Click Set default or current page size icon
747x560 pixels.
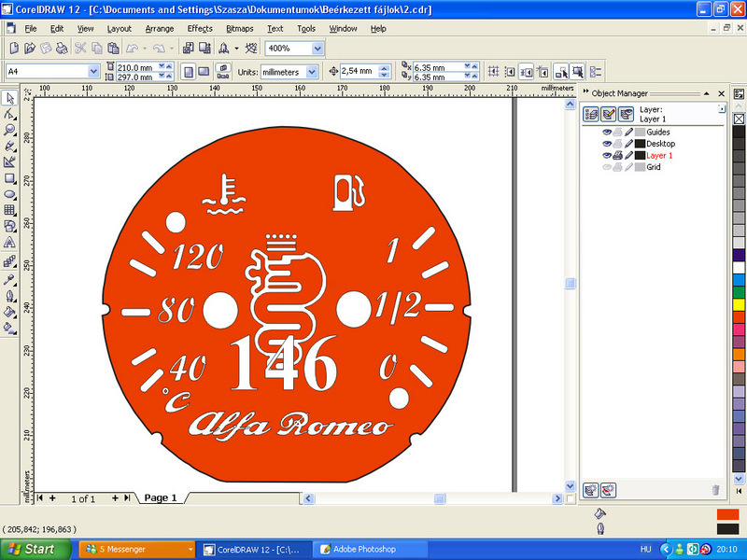[x=223, y=72]
